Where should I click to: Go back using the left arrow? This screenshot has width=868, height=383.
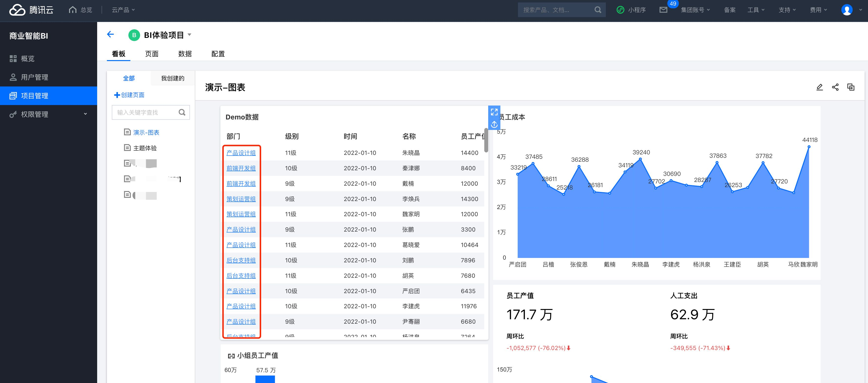click(x=110, y=34)
